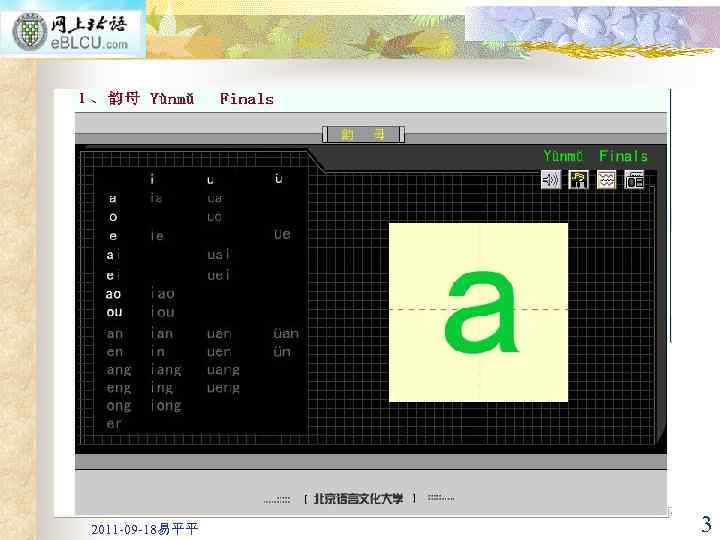Select the final 'eng'
The height and width of the screenshot is (540, 720).
pyautogui.click(x=118, y=389)
